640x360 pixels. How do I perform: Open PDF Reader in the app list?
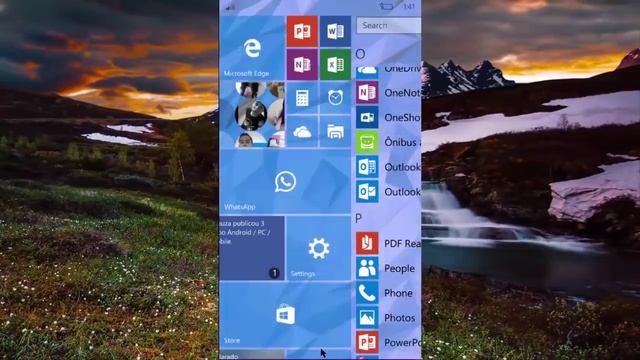[x=388, y=243]
